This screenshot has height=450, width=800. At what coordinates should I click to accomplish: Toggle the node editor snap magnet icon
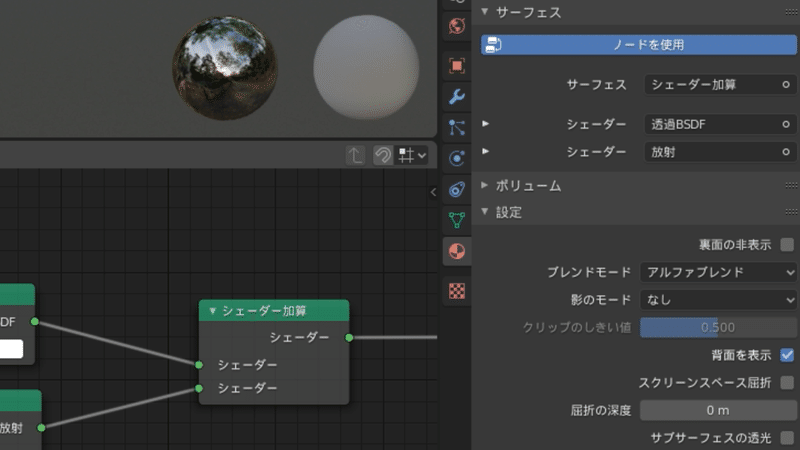click(x=383, y=155)
